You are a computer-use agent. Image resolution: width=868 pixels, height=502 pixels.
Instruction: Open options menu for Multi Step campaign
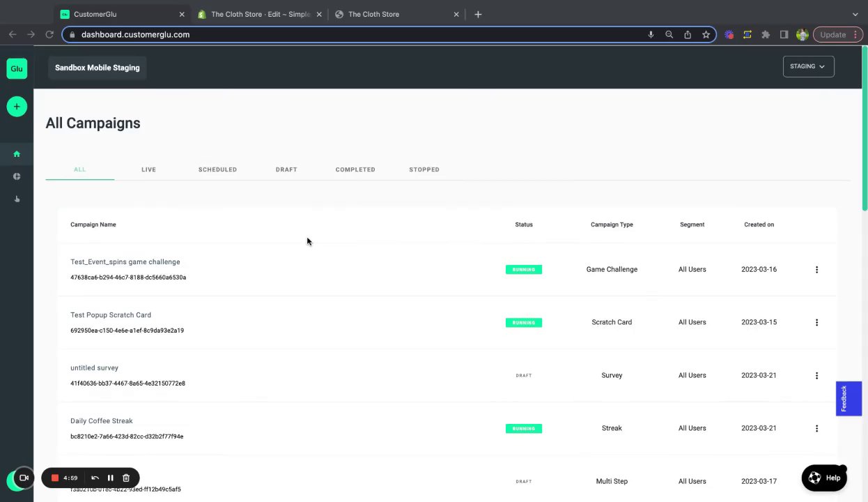pos(816,481)
